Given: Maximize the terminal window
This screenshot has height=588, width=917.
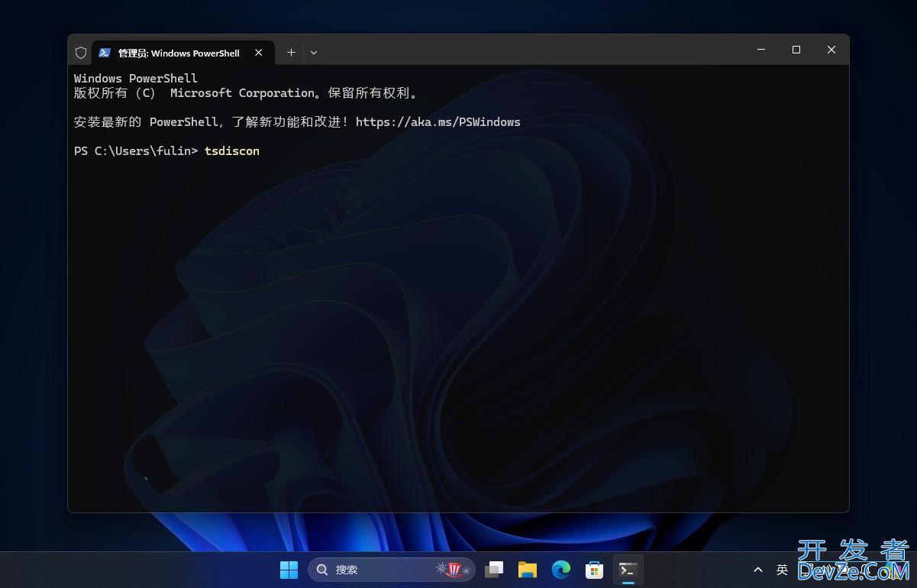Looking at the screenshot, I should pyautogui.click(x=796, y=50).
